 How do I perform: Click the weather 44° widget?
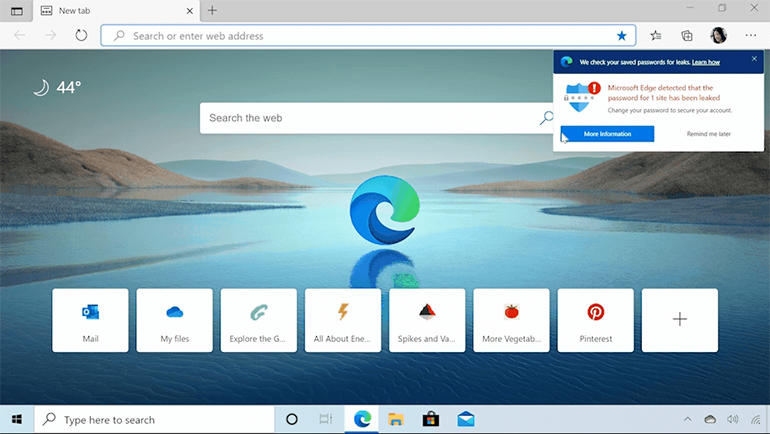point(56,88)
